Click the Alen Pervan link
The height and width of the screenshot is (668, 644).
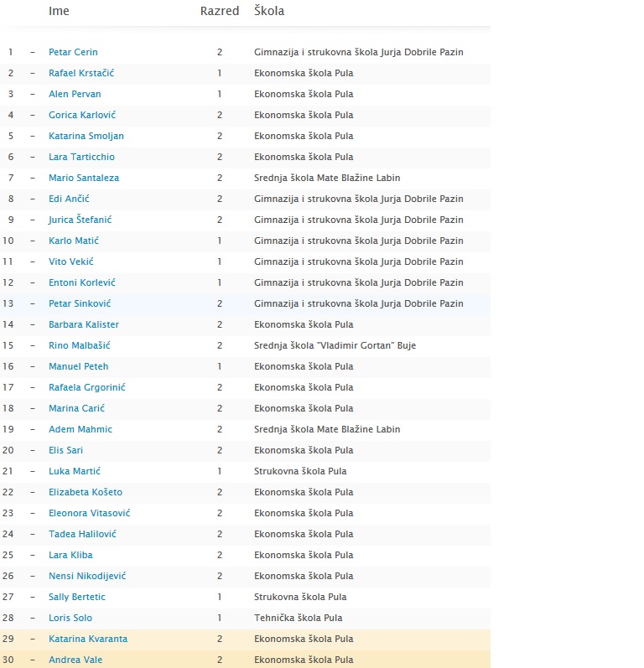click(75, 94)
